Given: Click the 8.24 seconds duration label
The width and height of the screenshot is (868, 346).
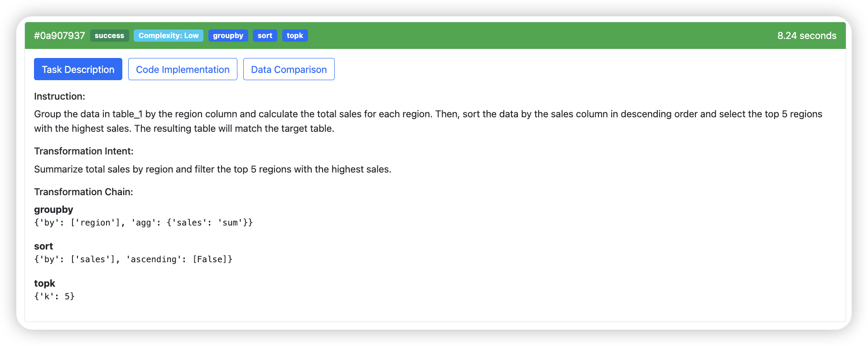Looking at the screenshot, I should click(x=806, y=36).
